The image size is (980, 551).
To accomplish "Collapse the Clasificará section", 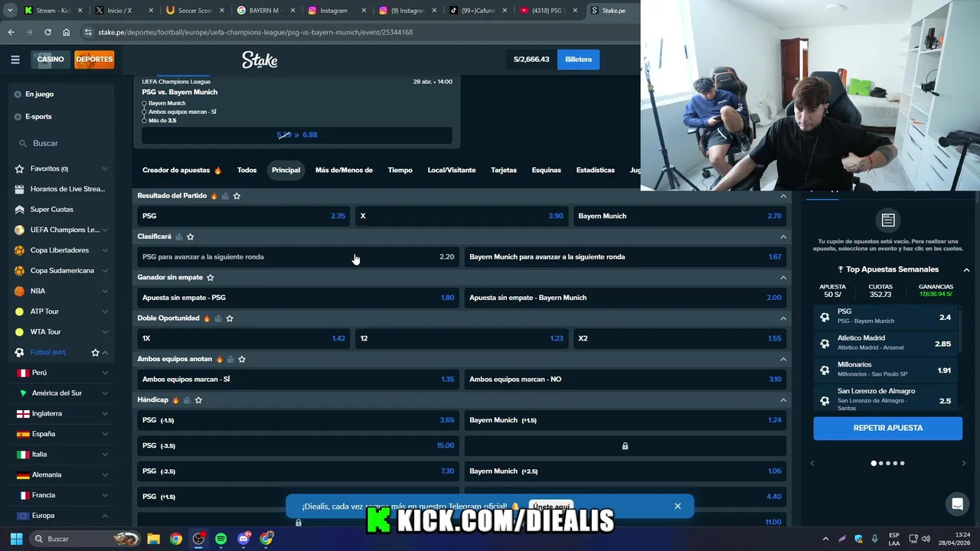I will [x=782, y=236].
